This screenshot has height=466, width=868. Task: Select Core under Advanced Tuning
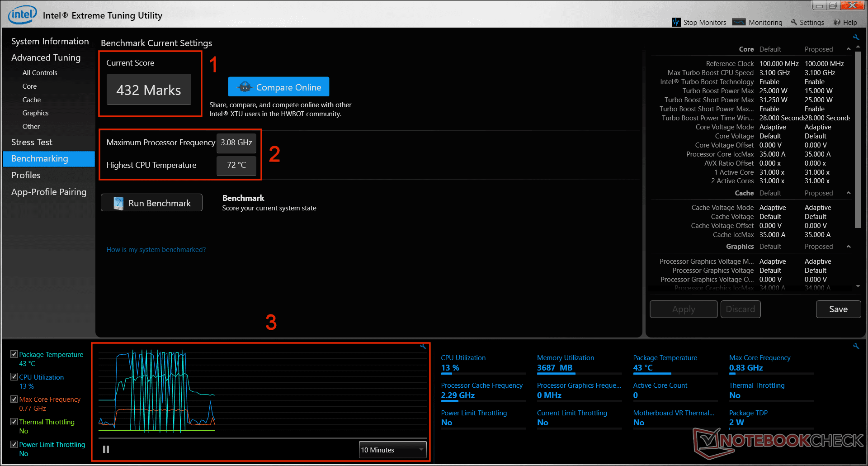pyautogui.click(x=29, y=86)
